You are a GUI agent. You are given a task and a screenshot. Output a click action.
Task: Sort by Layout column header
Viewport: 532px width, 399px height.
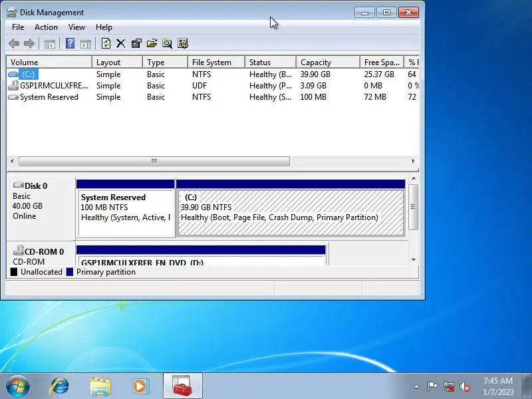pyautogui.click(x=118, y=62)
